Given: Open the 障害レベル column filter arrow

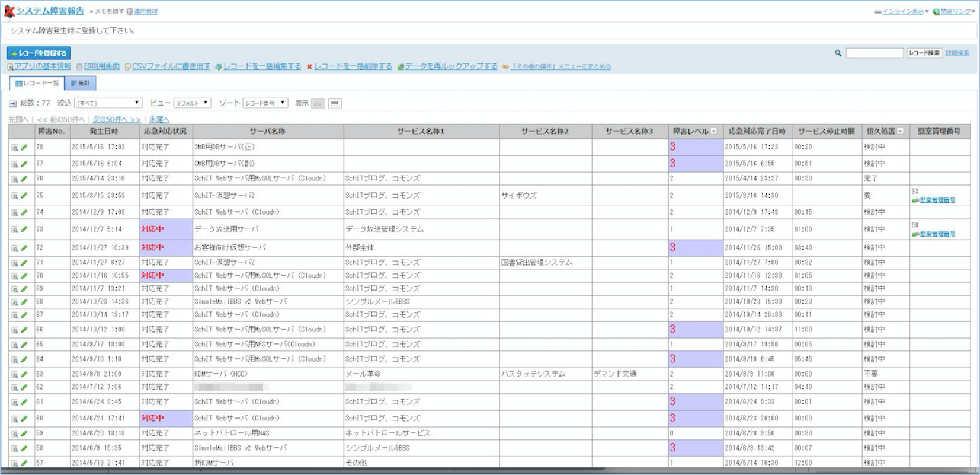Looking at the screenshot, I should tap(714, 132).
